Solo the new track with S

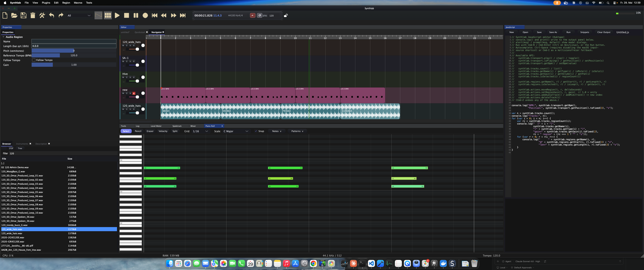(127, 93)
